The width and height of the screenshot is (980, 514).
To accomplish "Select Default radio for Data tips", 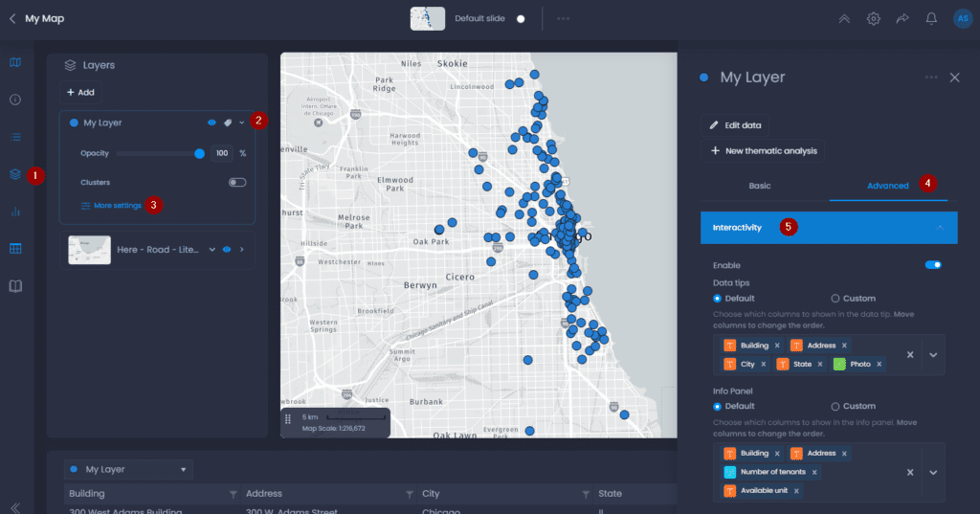I will [717, 299].
